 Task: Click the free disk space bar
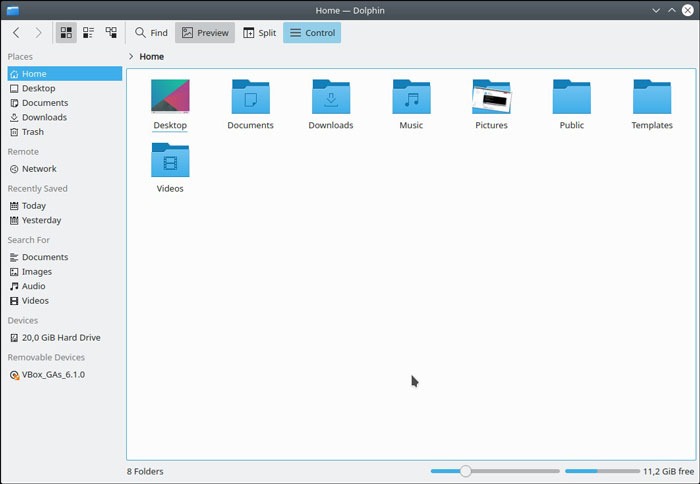(602, 471)
